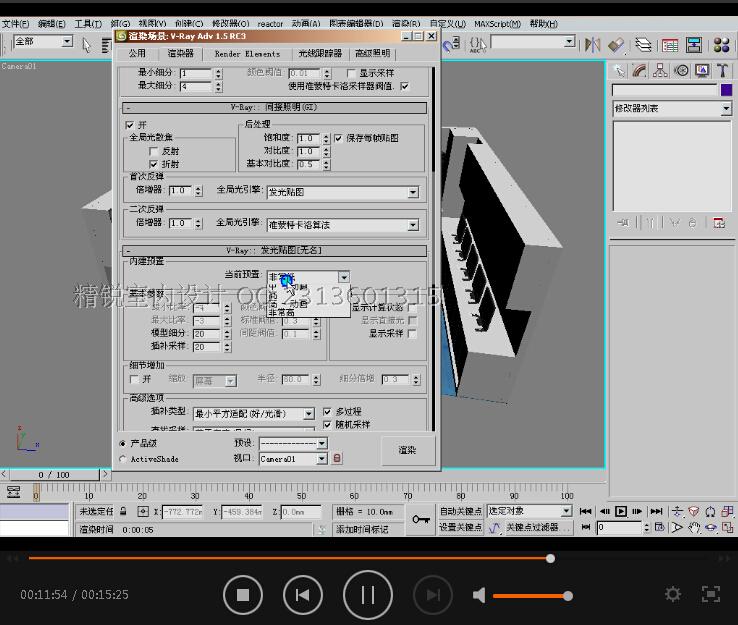Open 预设 preset dropdown
Screen dimensions: 738x625
[x=293, y=443]
